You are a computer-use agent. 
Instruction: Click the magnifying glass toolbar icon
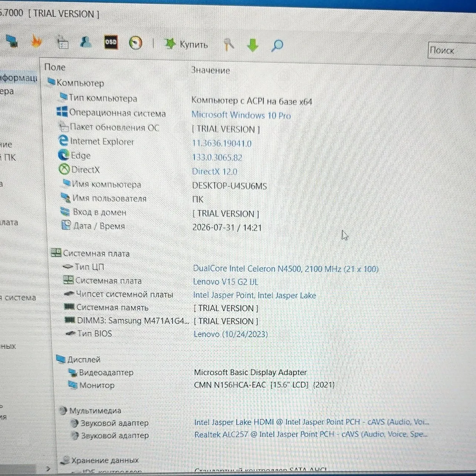pos(277,46)
